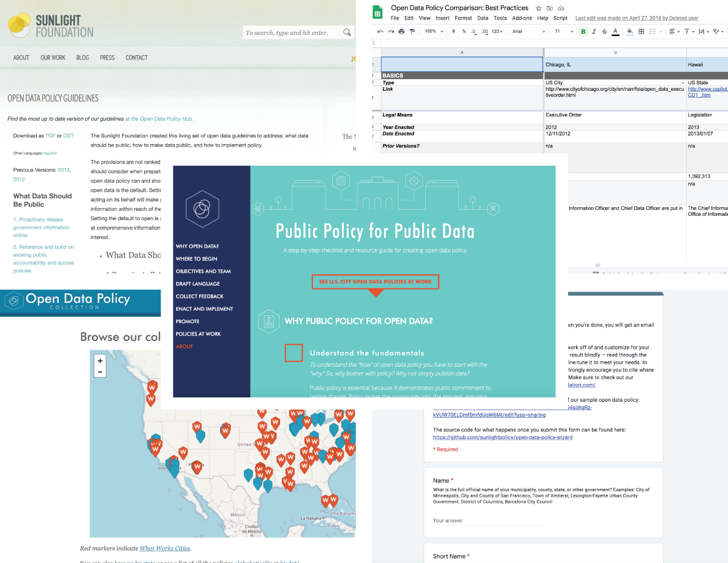Open the Add-ons menu in Sheets
The width and height of the screenshot is (728, 563).
(x=522, y=18)
